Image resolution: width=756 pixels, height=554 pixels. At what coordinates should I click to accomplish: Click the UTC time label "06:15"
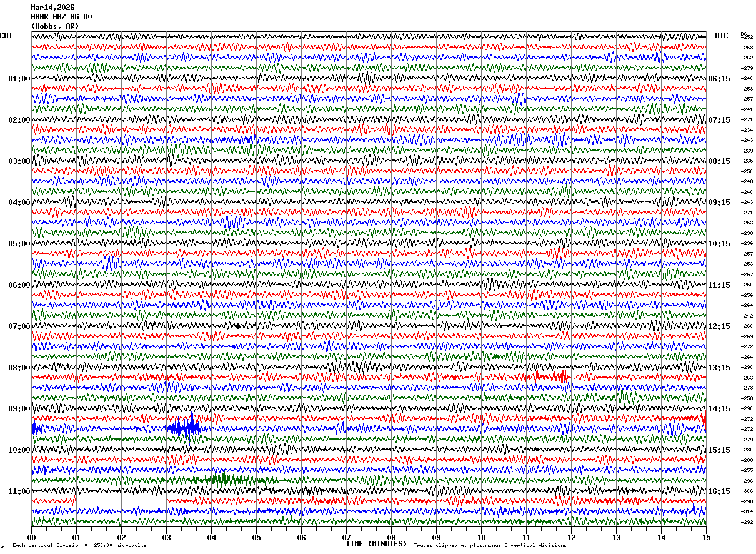click(720, 79)
